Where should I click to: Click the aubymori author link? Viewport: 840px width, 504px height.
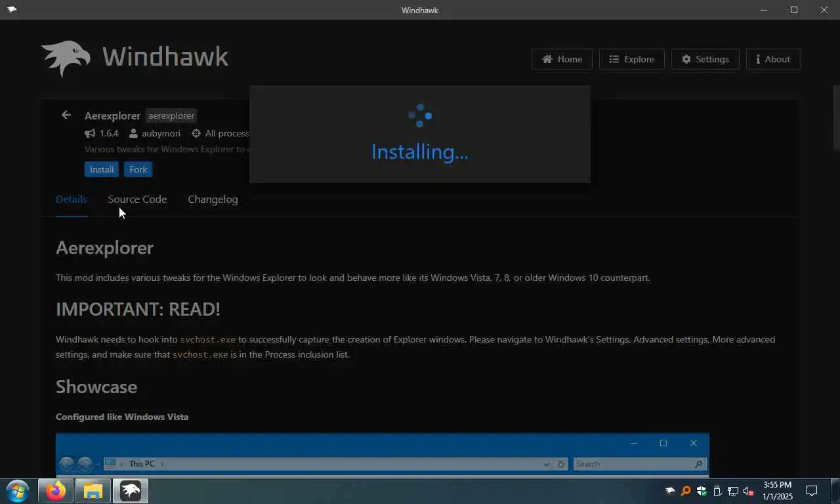click(x=161, y=133)
